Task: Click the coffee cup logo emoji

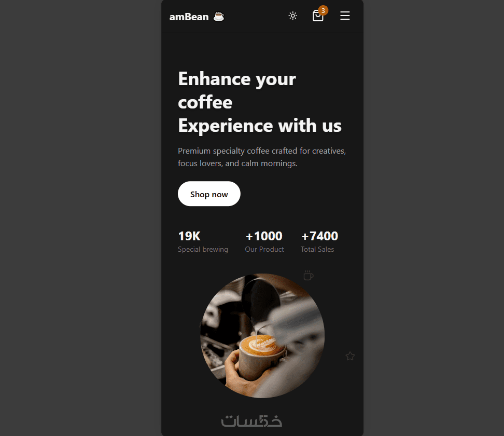Action: [x=219, y=17]
